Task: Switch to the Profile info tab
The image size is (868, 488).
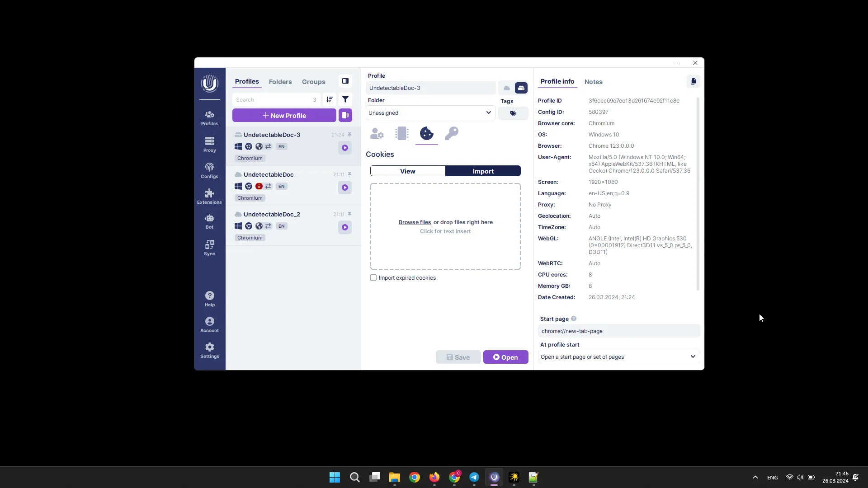Action: pos(557,81)
